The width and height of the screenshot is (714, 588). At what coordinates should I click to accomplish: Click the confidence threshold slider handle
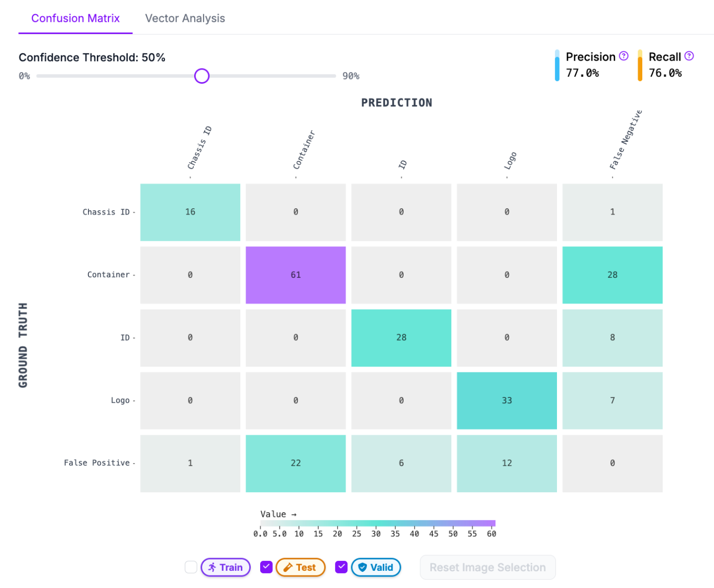tap(202, 76)
